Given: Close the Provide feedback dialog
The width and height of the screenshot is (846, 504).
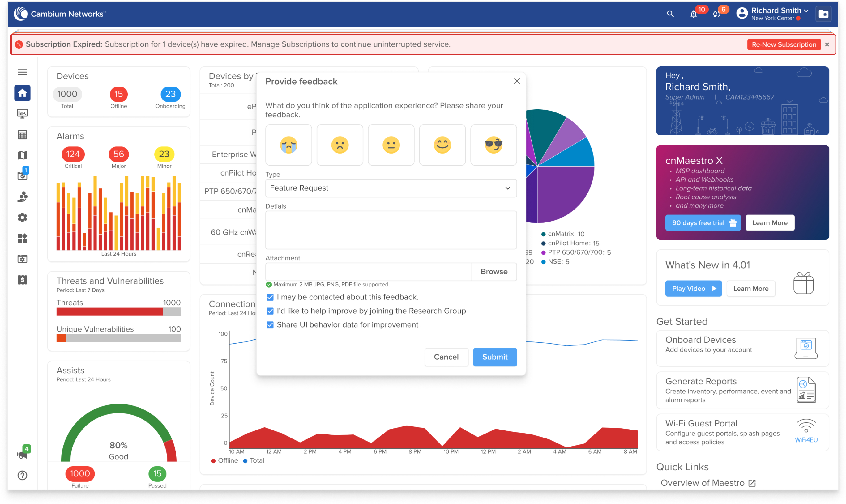Looking at the screenshot, I should [x=517, y=81].
